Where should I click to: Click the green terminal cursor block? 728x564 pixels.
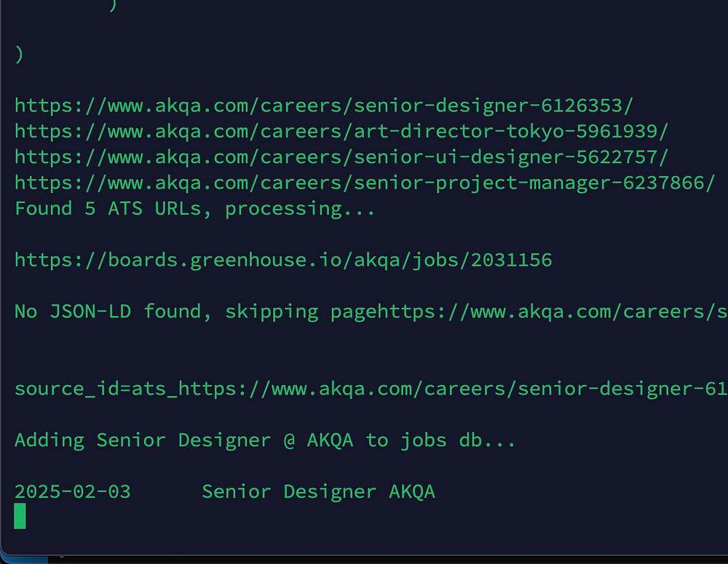(x=20, y=515)
